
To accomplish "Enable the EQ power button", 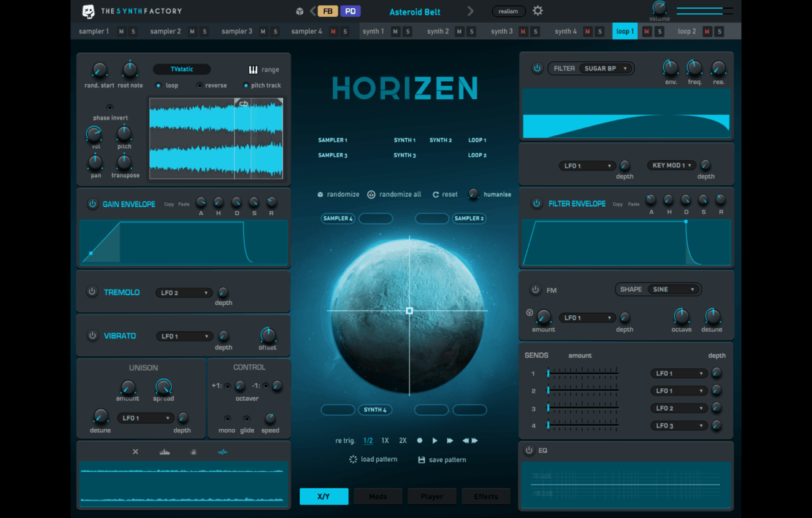I will 529,450.
